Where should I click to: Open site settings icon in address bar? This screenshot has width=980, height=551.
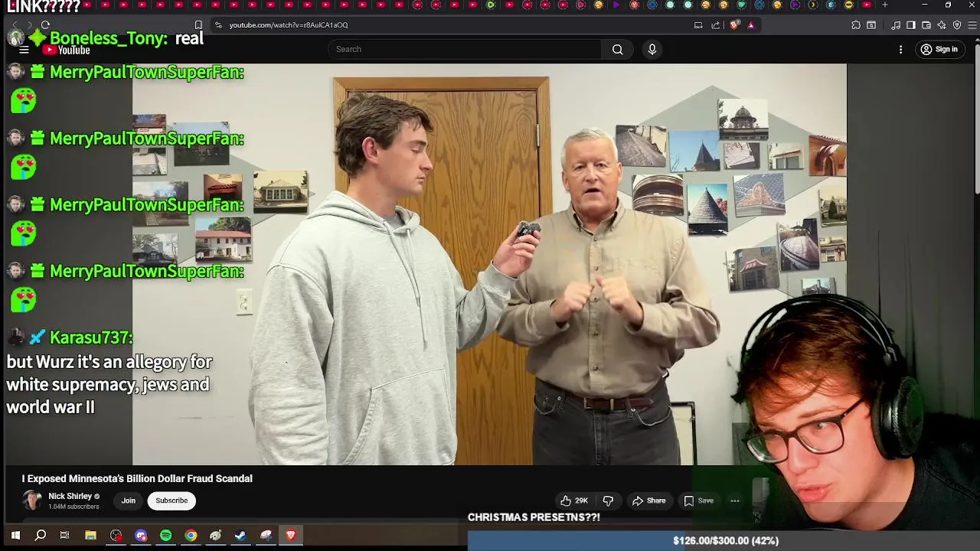(218, 25)
